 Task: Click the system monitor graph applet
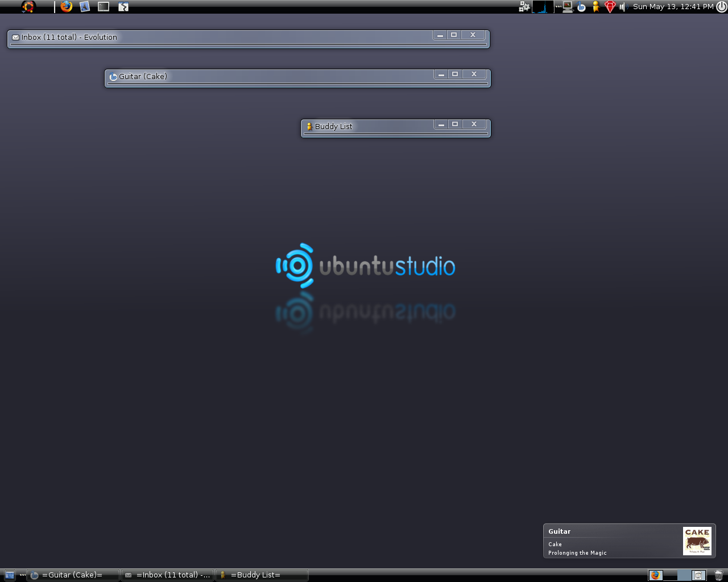click(543, 7)
